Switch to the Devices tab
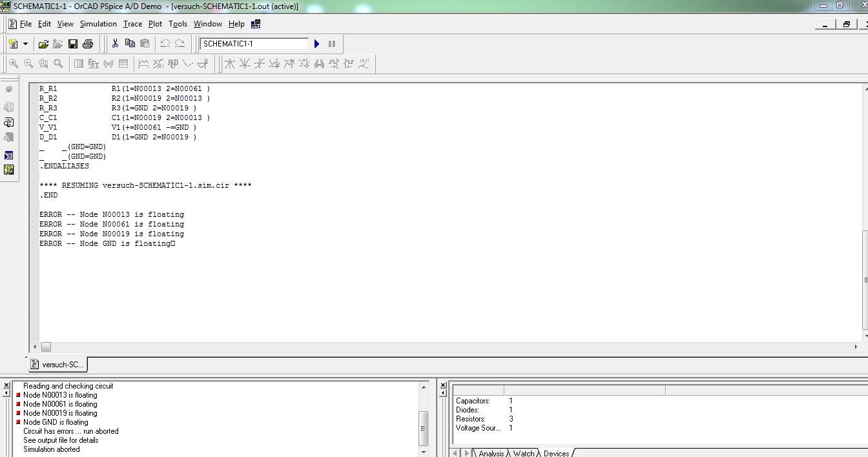 click(556, 453)
